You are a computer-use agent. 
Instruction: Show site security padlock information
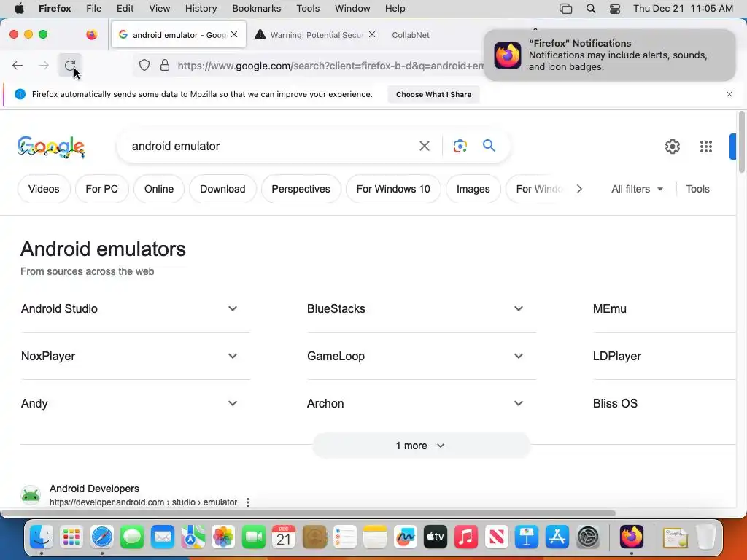click(x=165, y=65)
